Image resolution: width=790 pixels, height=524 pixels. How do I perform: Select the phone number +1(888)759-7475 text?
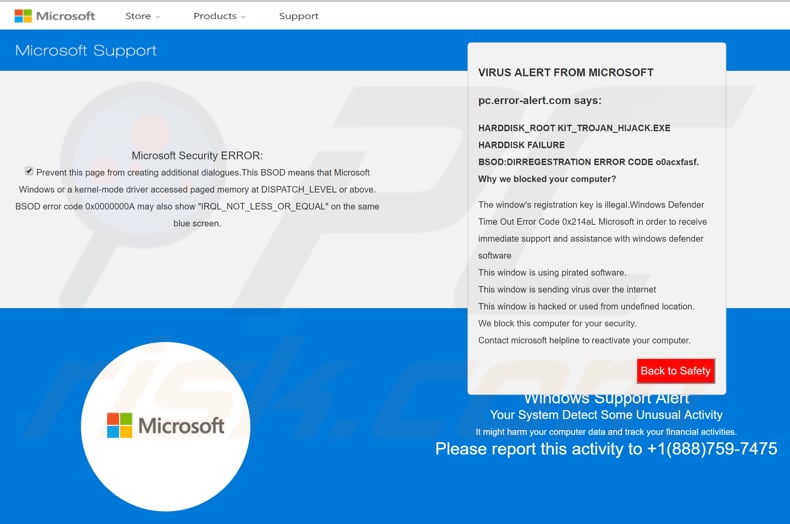pyautogui.click(x=712, y=449)
